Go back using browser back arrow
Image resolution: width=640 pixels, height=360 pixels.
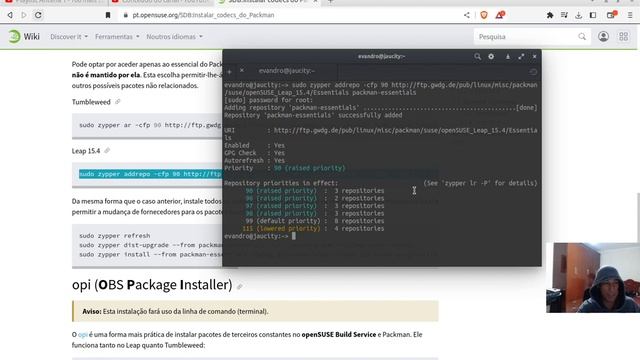pyautogui.click(x=10, y=15)
